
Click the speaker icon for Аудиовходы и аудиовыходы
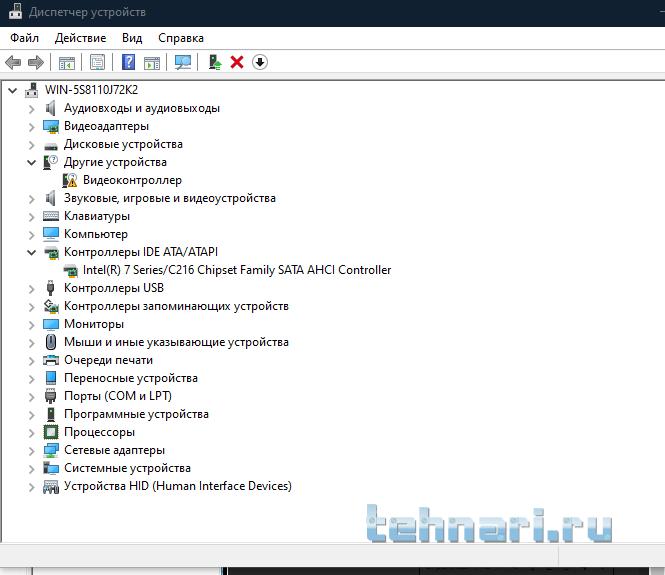[50, 108]
